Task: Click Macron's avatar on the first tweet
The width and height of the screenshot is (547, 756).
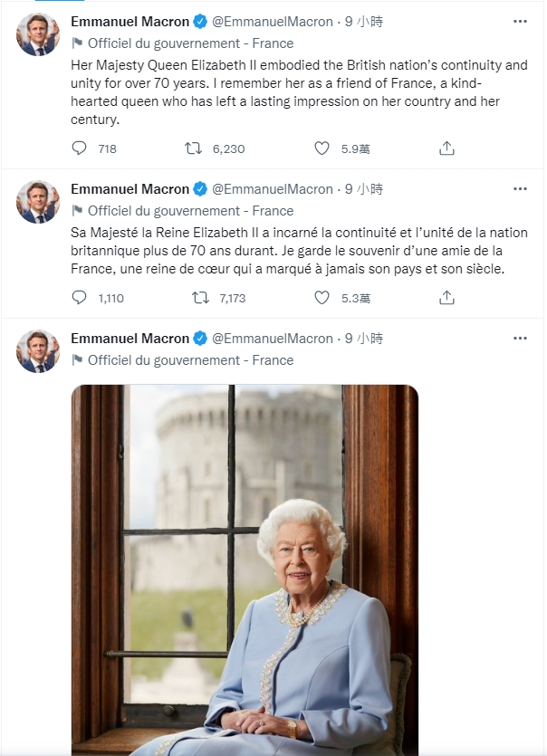Action: point(38,34)
